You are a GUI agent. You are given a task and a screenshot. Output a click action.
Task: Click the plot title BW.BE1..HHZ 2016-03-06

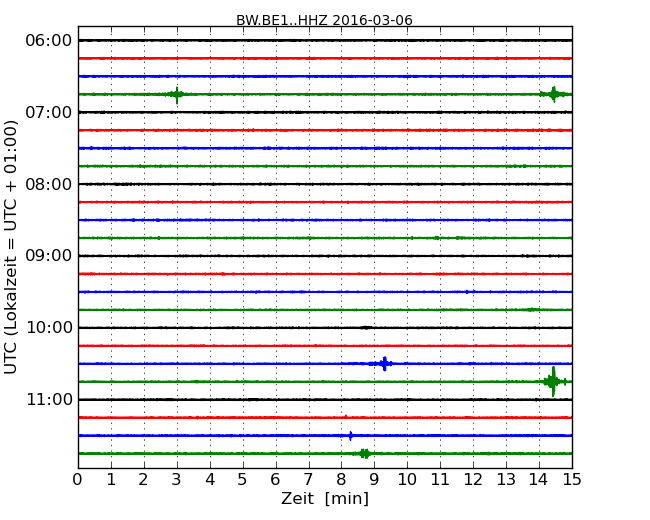(324, 20)
